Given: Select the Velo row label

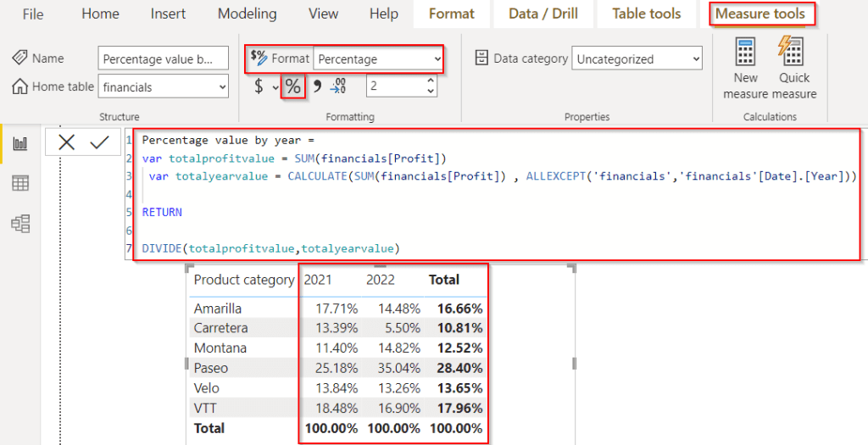Looking at the screenshot, I should tap(206, 388).
